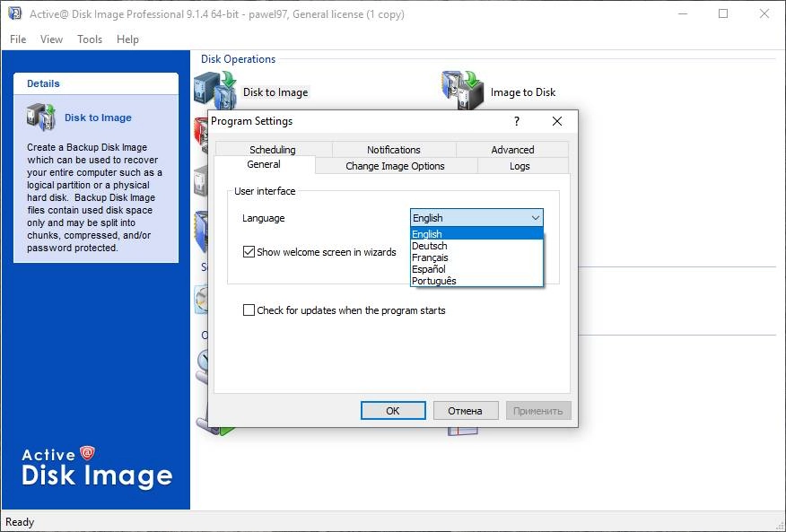The image size is (786, 532).
Task: Open the Advanced tab
Action: [512, 150]
